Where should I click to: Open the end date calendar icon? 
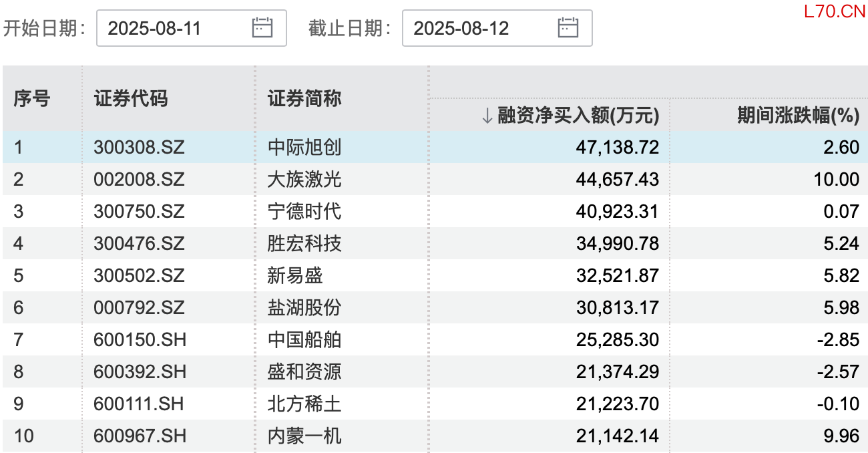(568, 27)
